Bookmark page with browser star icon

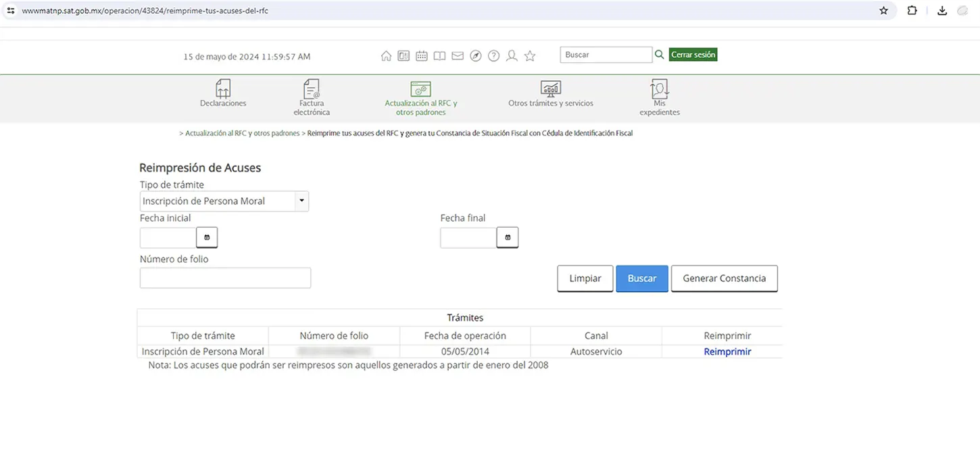click(x=884, y=11)
